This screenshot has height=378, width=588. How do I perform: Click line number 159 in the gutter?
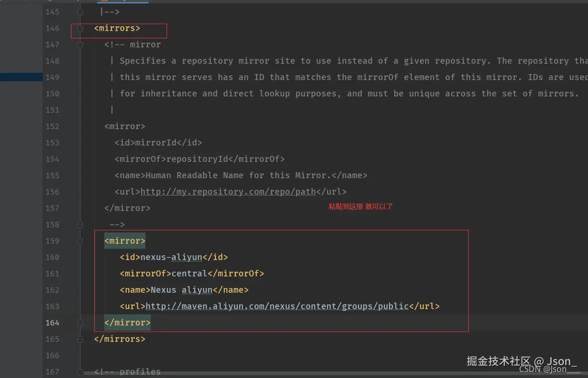click(53, 241)
